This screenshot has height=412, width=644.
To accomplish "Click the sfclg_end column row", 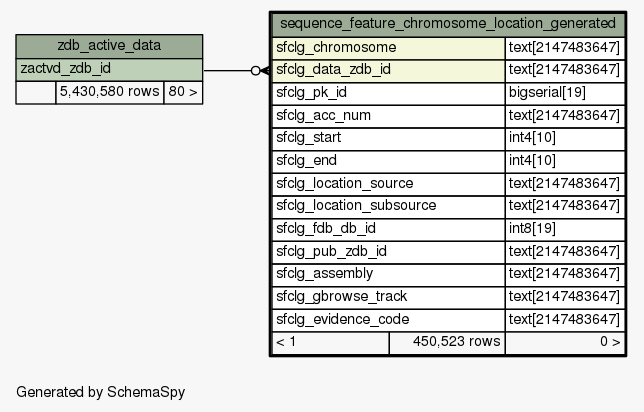I will (x=448, y=161).
